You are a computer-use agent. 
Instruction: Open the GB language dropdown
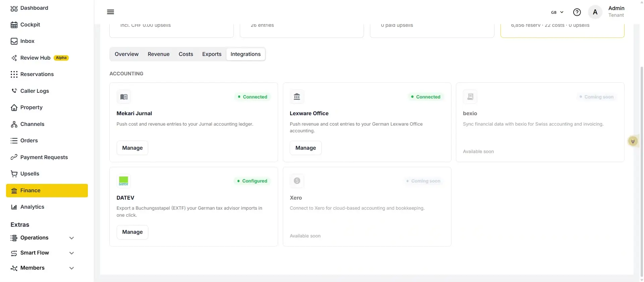557,12
